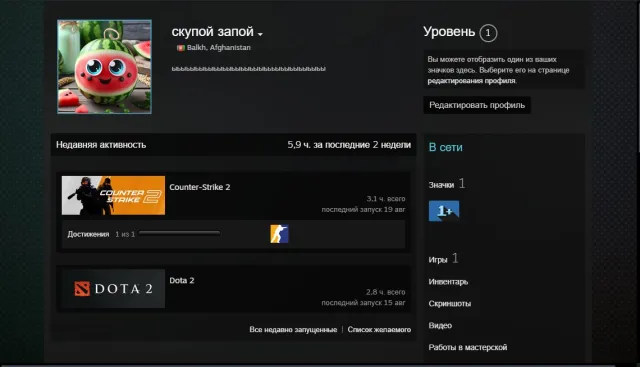640x367 pixels.
Task: Click the blue 1+ badge icon
Action: [444, 211]
